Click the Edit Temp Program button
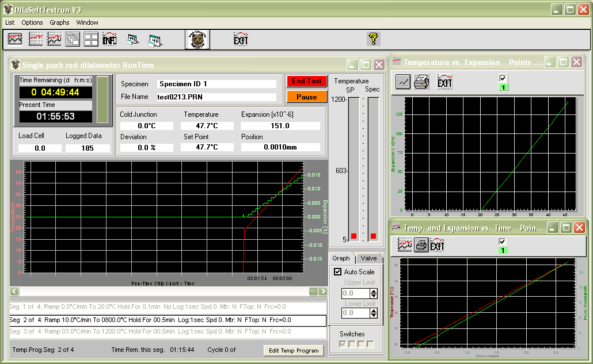Screen dimensions: 593x364 click(x=294, y=350)
